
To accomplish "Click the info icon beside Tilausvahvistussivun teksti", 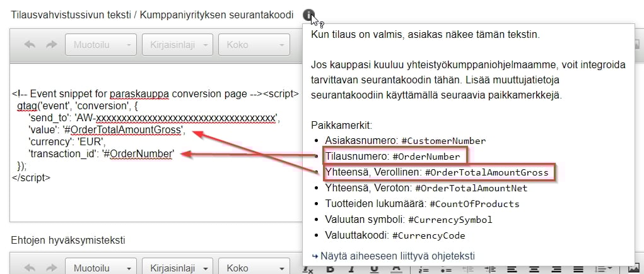I will (x=308, y=15).
